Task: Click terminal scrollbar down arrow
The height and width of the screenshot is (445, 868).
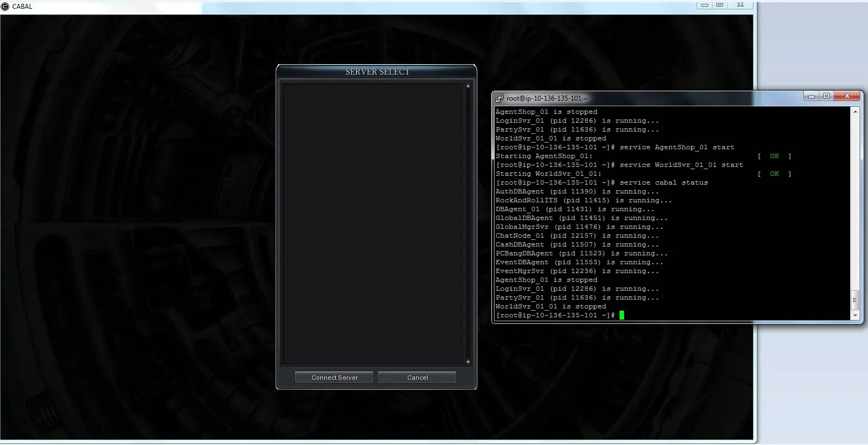Action: (x=855, y=316)
